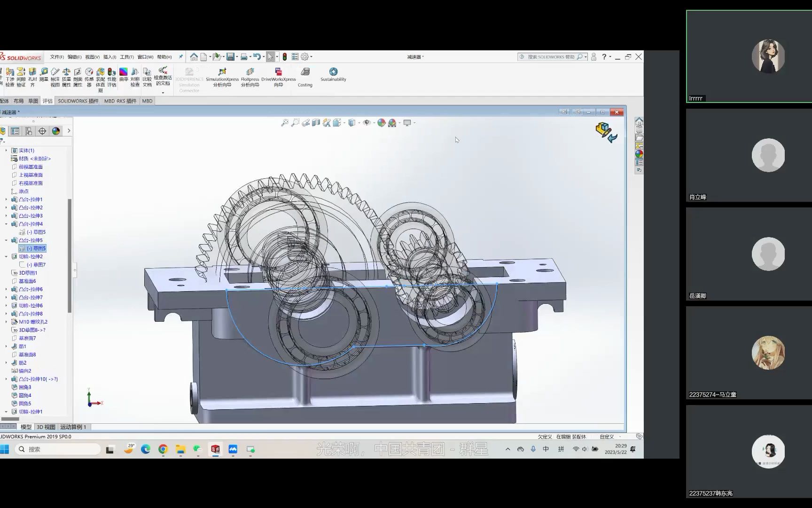Click the Sensor (传感器) tool
The image size is (812, 508).
[89, 77]
